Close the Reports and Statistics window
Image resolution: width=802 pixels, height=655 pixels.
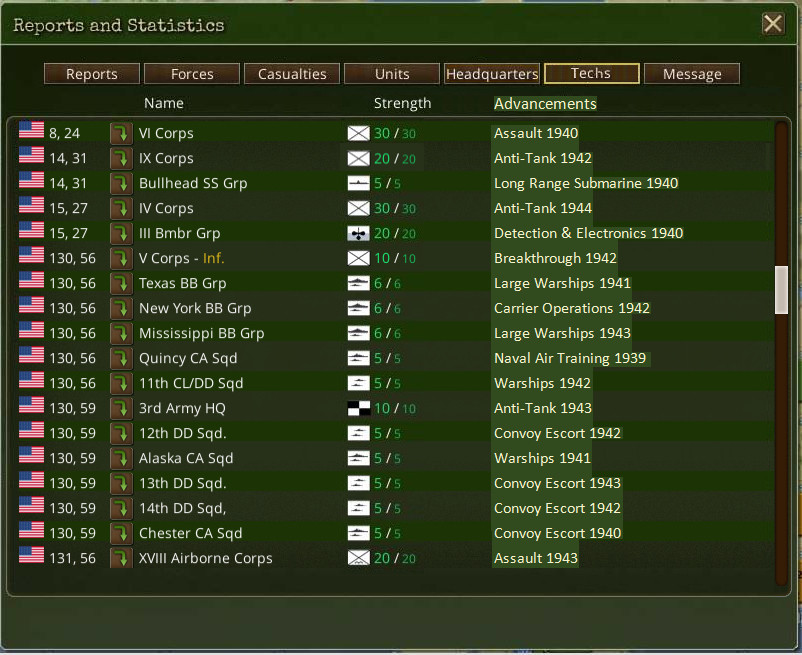click(x=772, y=24)
